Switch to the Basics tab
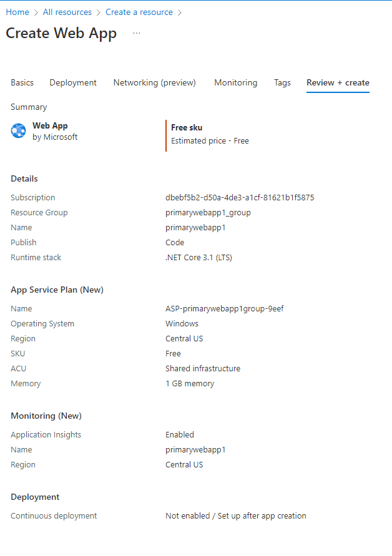The width and height of the screenshot is (392, 556). [22, 82]
